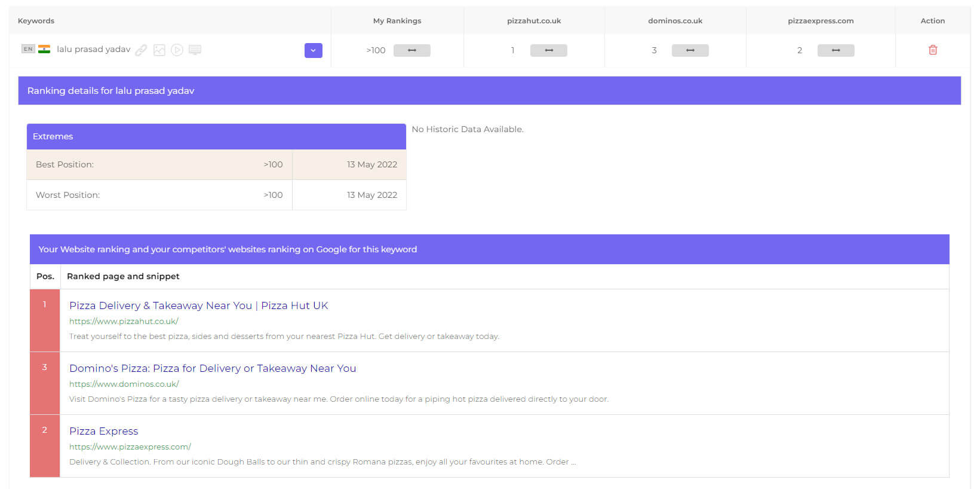Click the red position 3 cell
This screenshot has width=980, height=489.
45,383
